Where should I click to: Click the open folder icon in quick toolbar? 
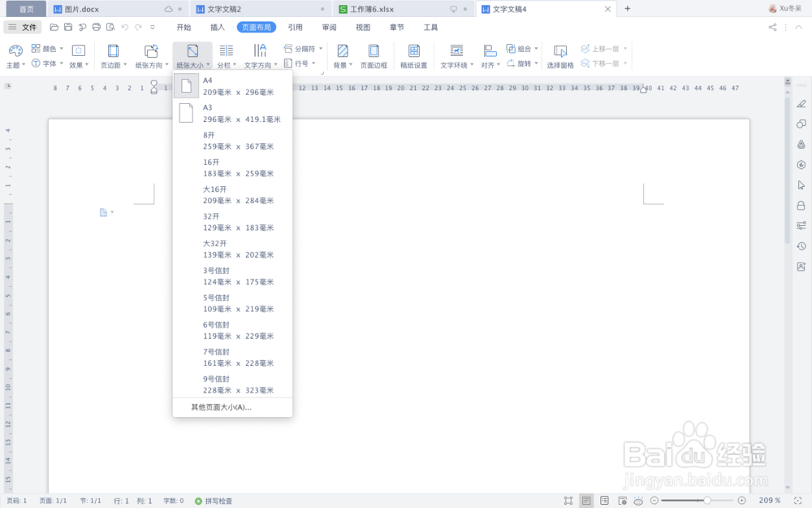tap(54, 27)
